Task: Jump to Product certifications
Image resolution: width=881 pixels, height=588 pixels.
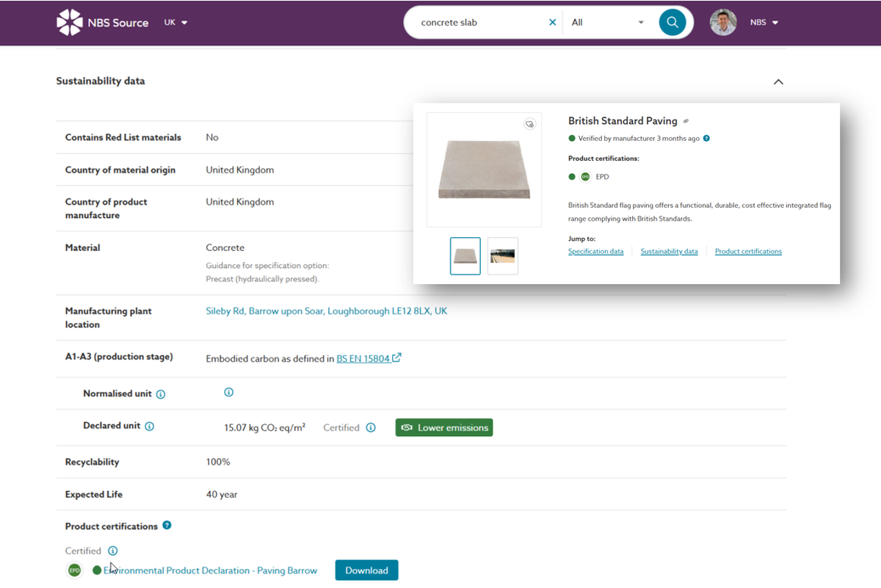Action: click(748, 252)
